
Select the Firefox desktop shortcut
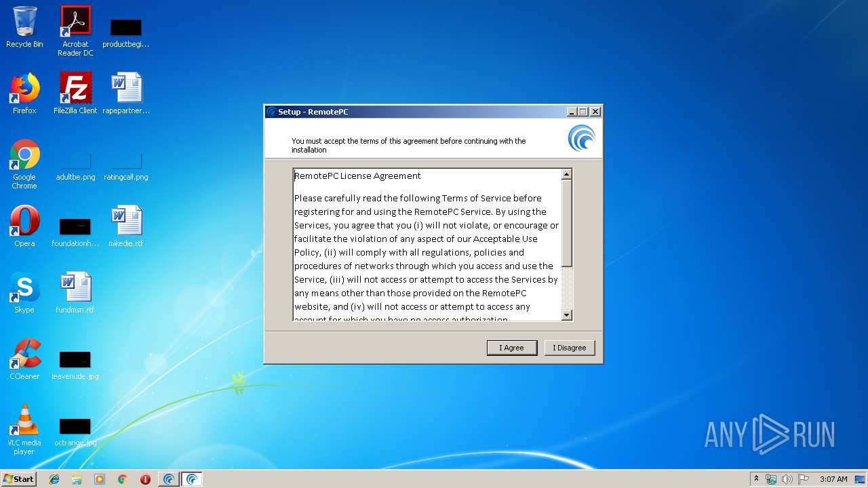24,94
